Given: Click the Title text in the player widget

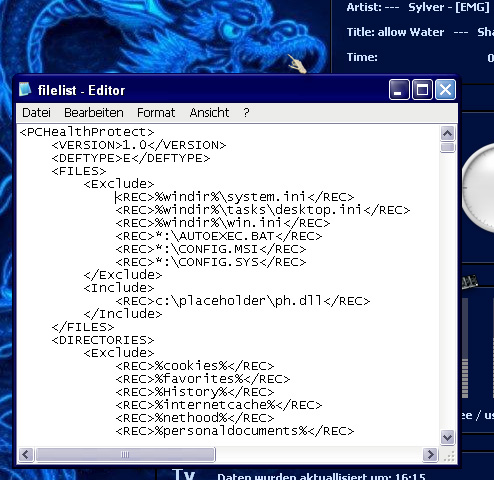Looking at the screenshot, I should 420,32.
